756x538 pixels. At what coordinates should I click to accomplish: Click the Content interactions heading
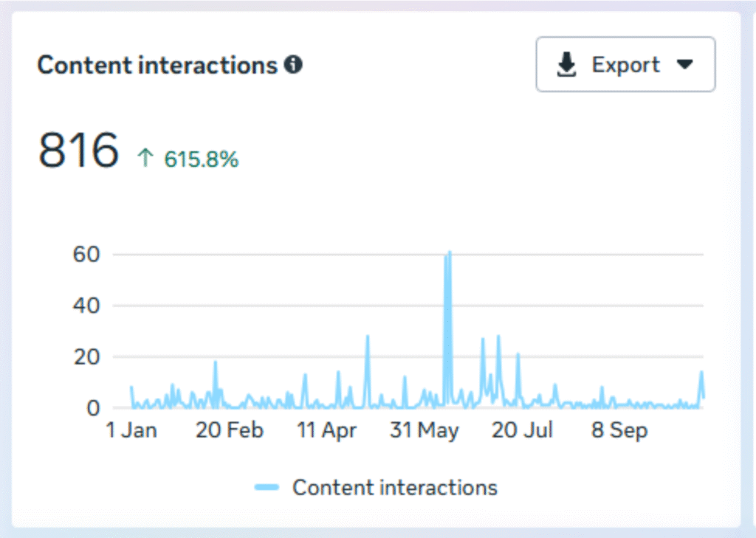[158, 65]
